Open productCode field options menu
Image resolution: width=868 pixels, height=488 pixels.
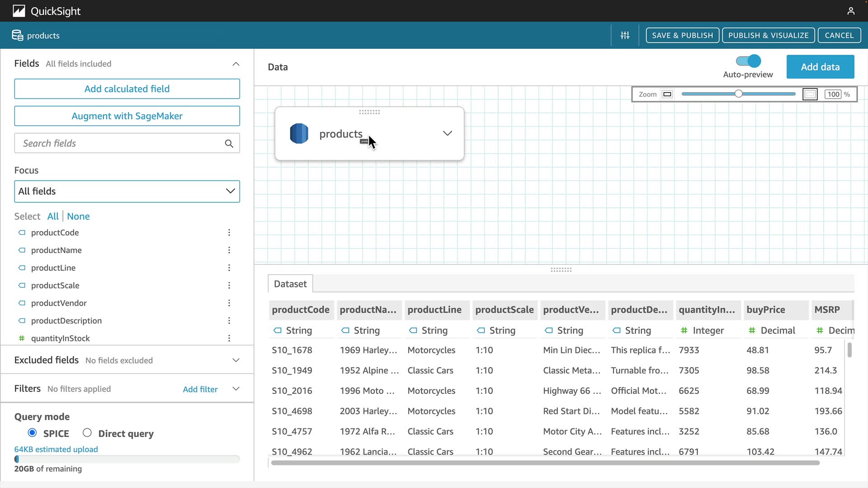coord(229,233)
